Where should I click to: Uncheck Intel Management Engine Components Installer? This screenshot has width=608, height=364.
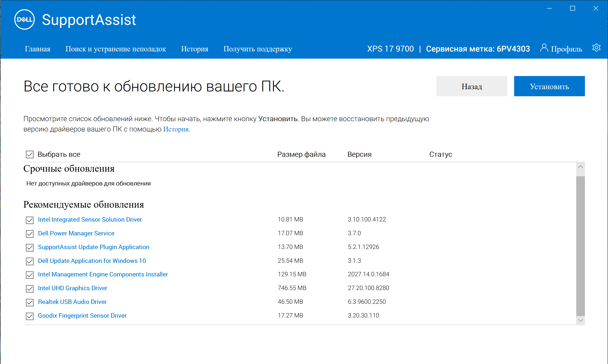pos(30,275)
